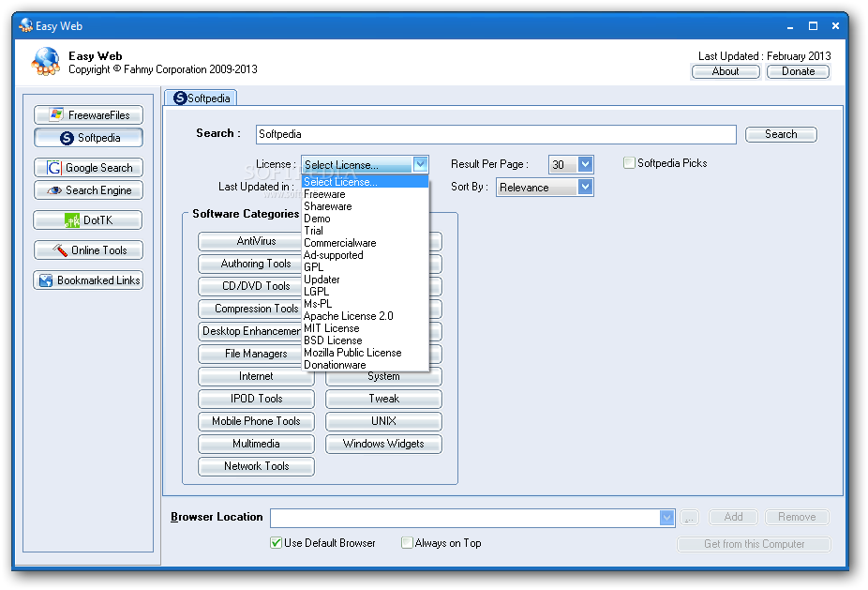The width and height of the screenshot is (868, 590).
Task: Choose Freeware from the license list
Action: pyautogui.click(x=366, y=194)
